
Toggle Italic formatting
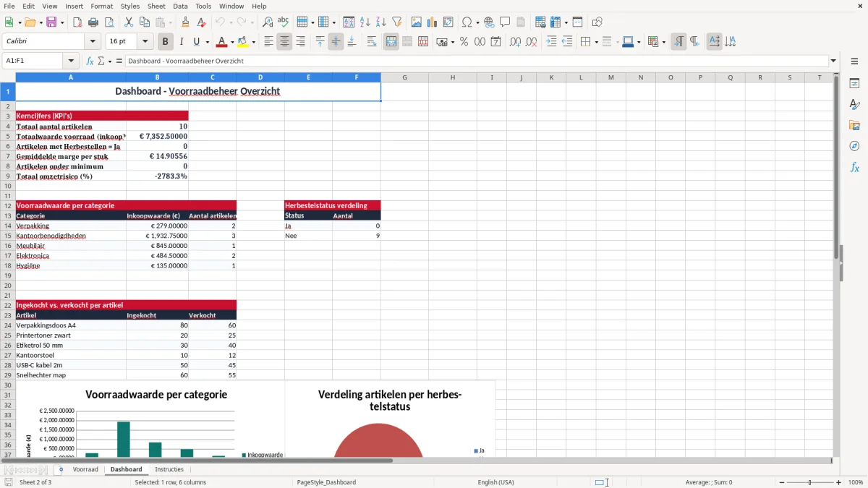[181, 42]
